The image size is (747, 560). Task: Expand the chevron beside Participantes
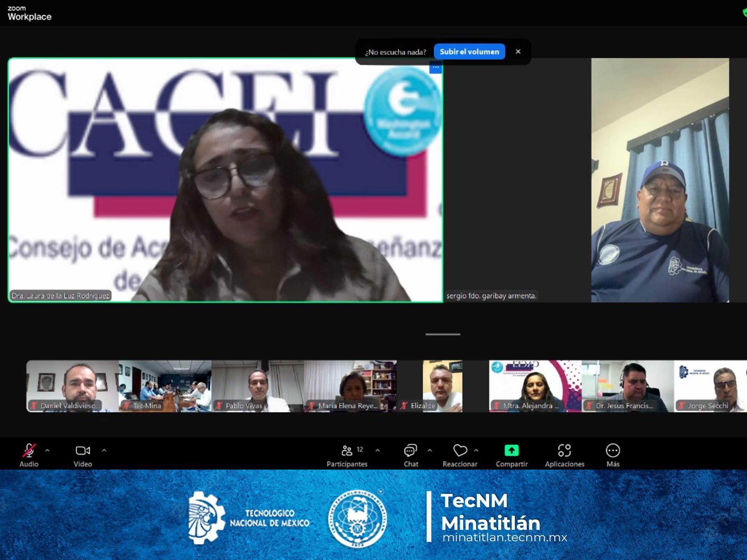tap(378, 450)
